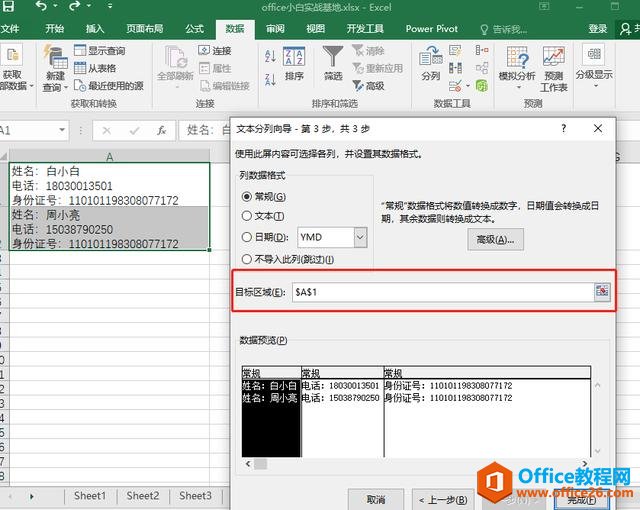Sort ascending A to Z

[x=270, y=56]
